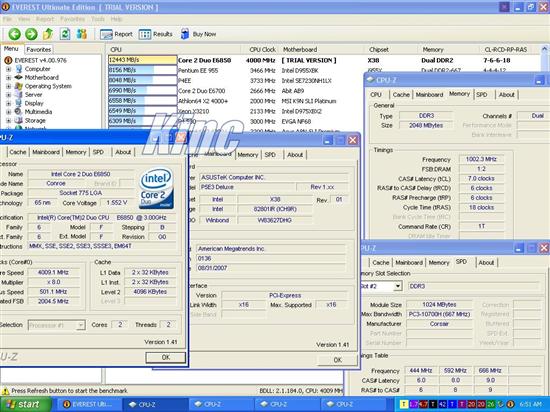The height and width of the screenshot is (412, 550).
Task: Open the Results toolbar button
Action: tap(156, 34)
